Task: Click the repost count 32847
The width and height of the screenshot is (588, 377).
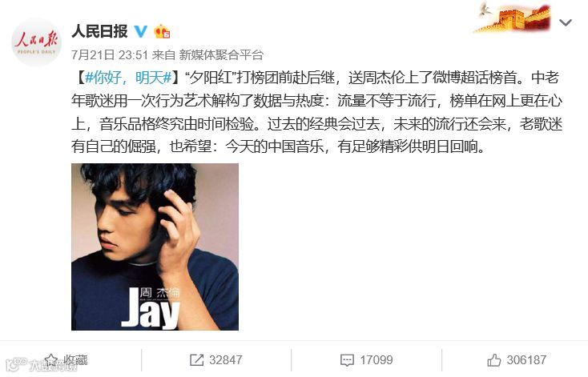Action: pyautogui.click(x=226, y=360)
